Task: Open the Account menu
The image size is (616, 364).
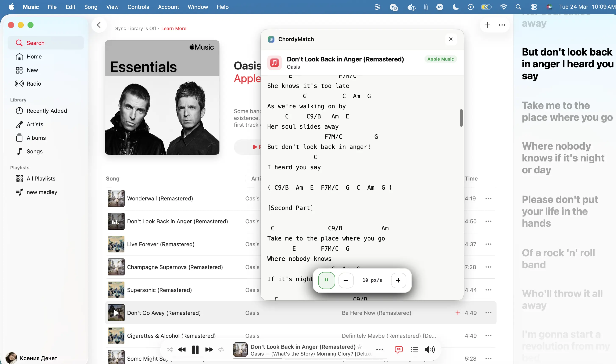Action: coord(168,7)
